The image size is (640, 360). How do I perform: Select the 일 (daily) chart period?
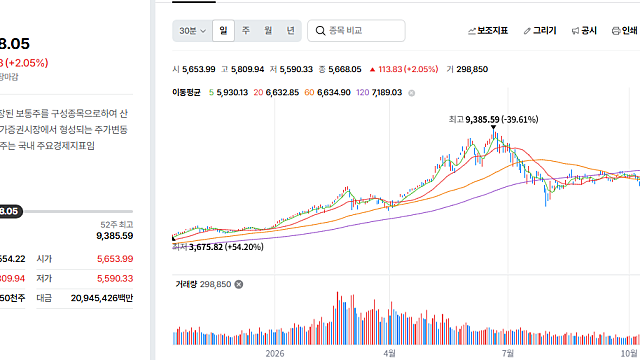[x=223, y=31]
